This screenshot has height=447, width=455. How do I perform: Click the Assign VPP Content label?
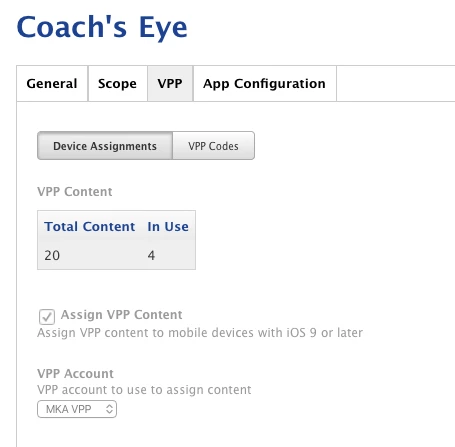pos(121,315)
